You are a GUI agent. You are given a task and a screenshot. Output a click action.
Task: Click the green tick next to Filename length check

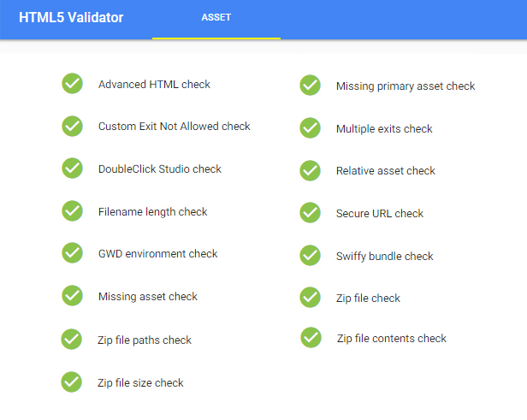pos(72,211)
